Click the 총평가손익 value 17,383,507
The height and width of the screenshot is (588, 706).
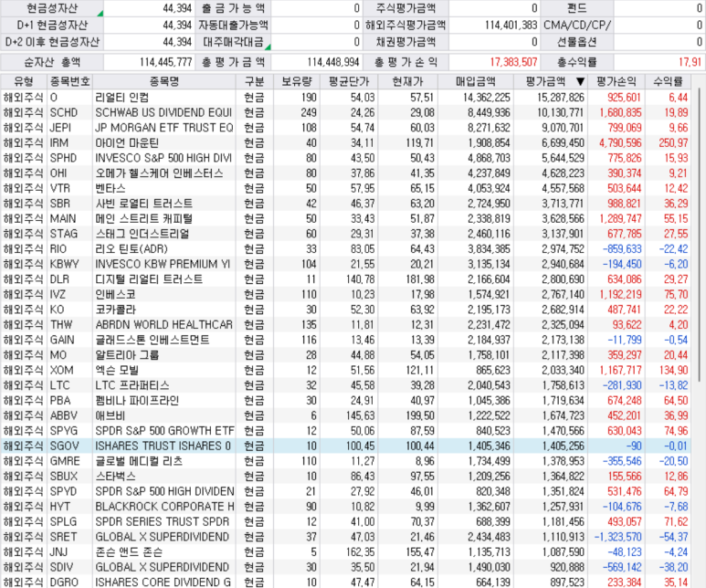pos(513,62)
